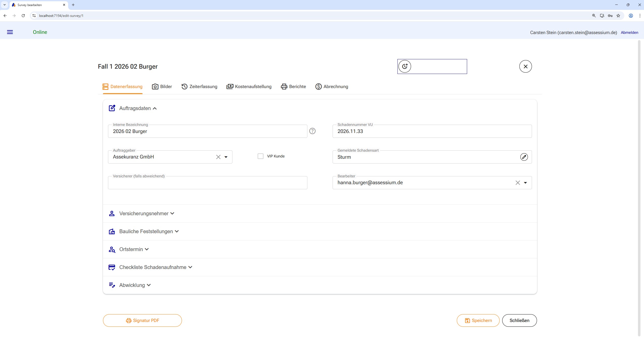Click the browser reload icon

point(23,16)
